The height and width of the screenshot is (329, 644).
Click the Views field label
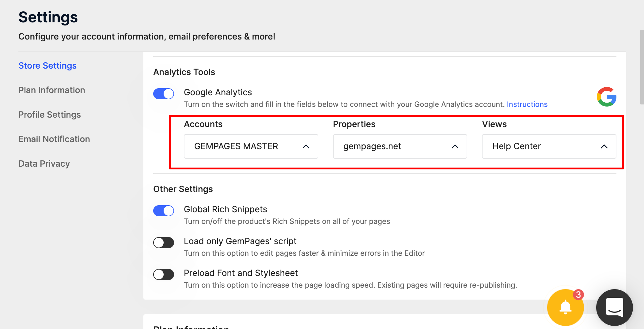point(494,124)
